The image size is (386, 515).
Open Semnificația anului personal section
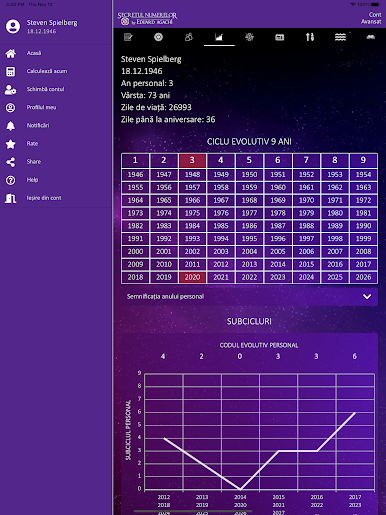coord(249,296)
